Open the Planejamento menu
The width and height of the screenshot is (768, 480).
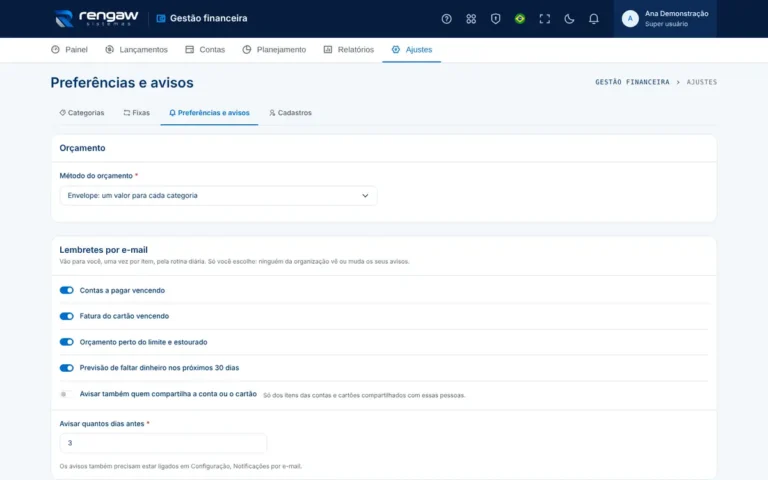[274, 49]
